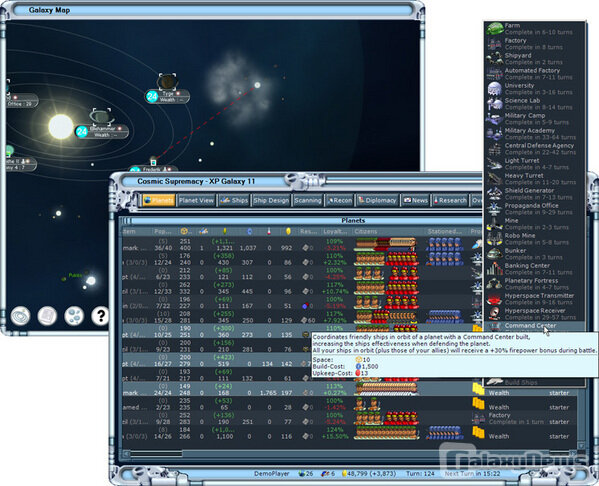Click Factory production in the table row

click(x=499, y=415)
